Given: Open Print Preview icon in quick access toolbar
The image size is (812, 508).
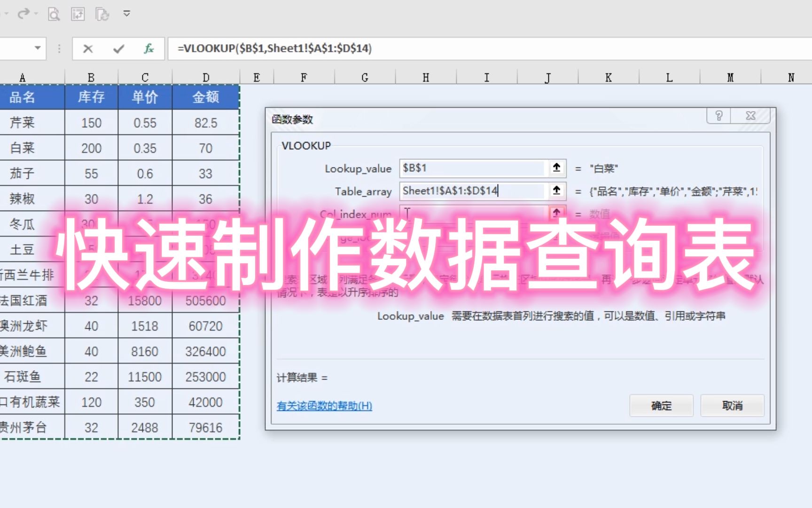Looking at the screenshot, I should [54, 14].
